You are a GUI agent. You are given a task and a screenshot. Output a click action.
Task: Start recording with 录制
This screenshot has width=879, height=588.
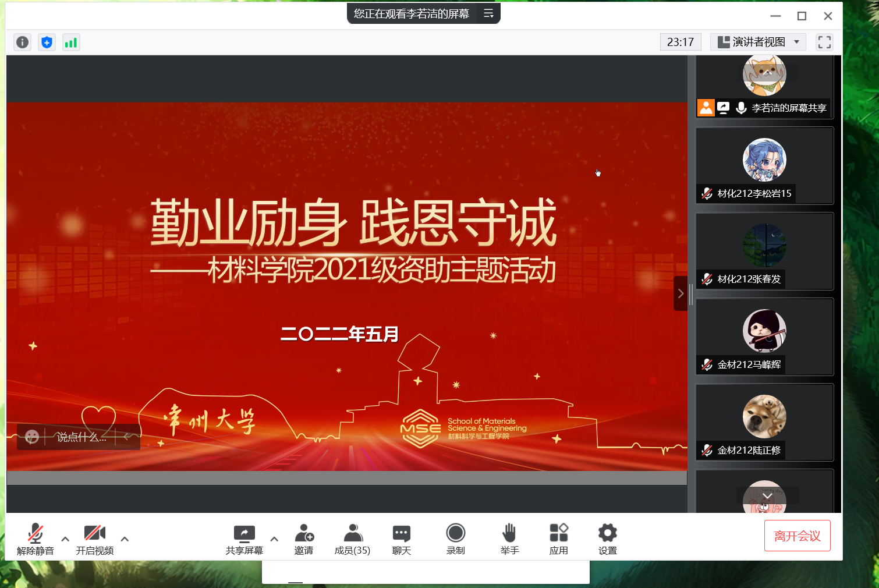(x=456, y=539)
